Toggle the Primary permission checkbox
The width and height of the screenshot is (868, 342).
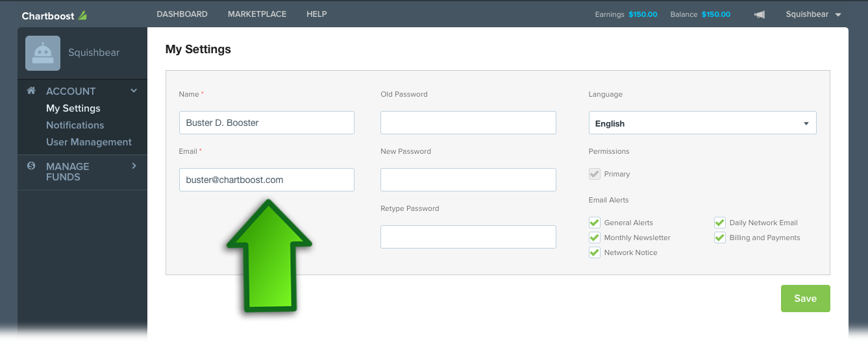(x=594, y=174)
